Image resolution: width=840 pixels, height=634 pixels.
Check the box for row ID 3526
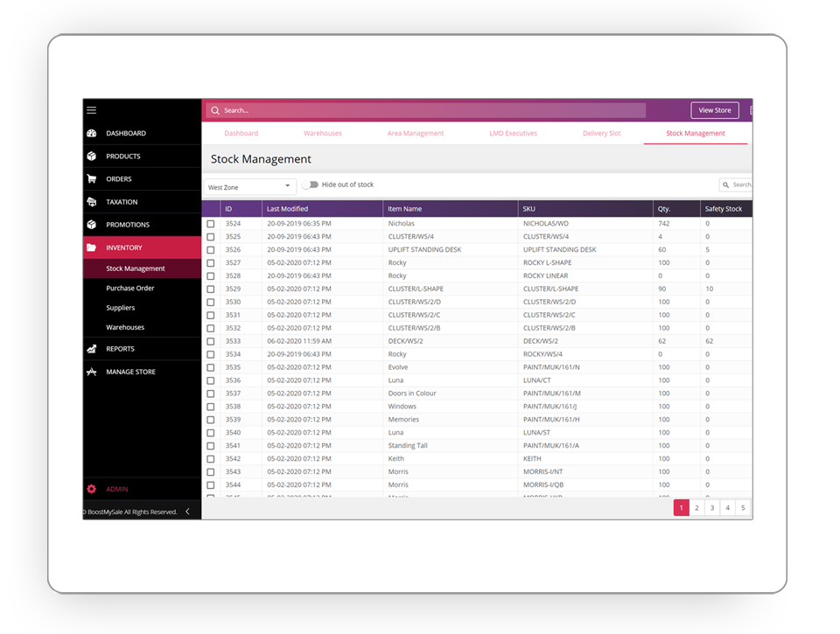point(211,250)
